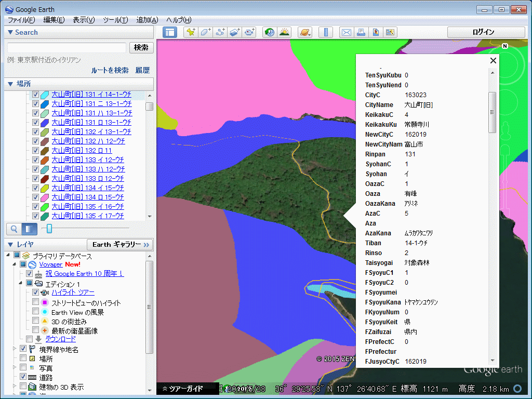This screenshot has height=399, width=532.
Task: Click the ルートを検索 directions link
Action: pyautogui.click(x=110, y=70)
